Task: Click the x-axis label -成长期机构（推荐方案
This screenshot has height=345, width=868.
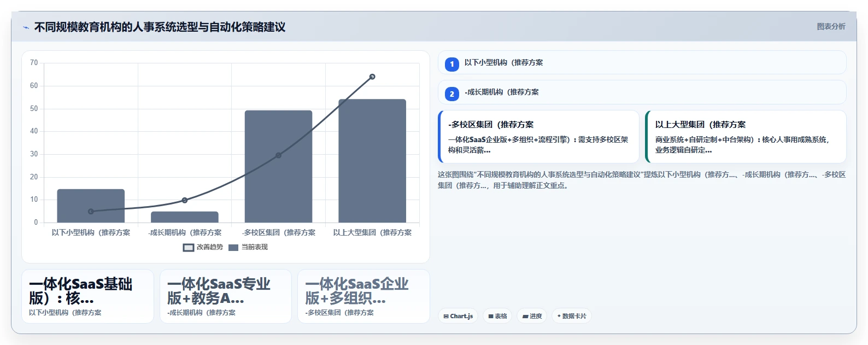Action: (x=185, y=232)
